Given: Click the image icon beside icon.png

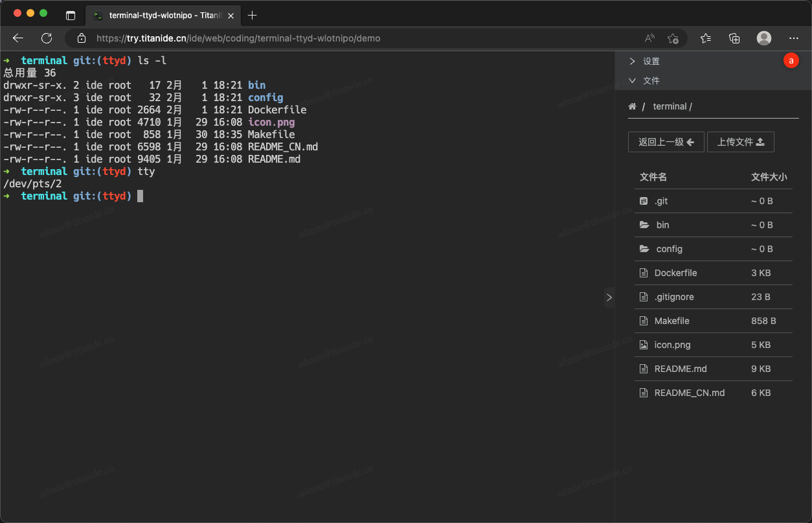Looking at the screenshot, I should [x=644, y=344].
